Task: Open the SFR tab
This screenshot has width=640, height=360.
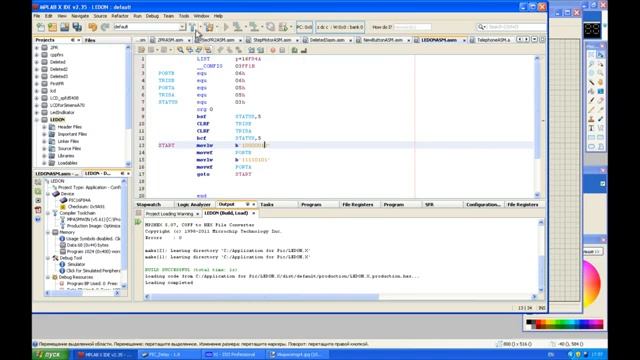Action: point(429,204)
